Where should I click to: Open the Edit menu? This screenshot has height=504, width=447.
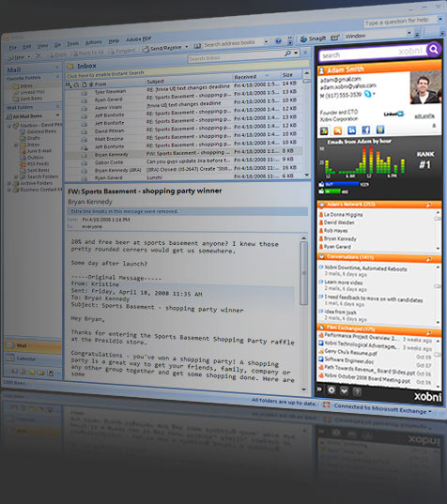point(26,47)
